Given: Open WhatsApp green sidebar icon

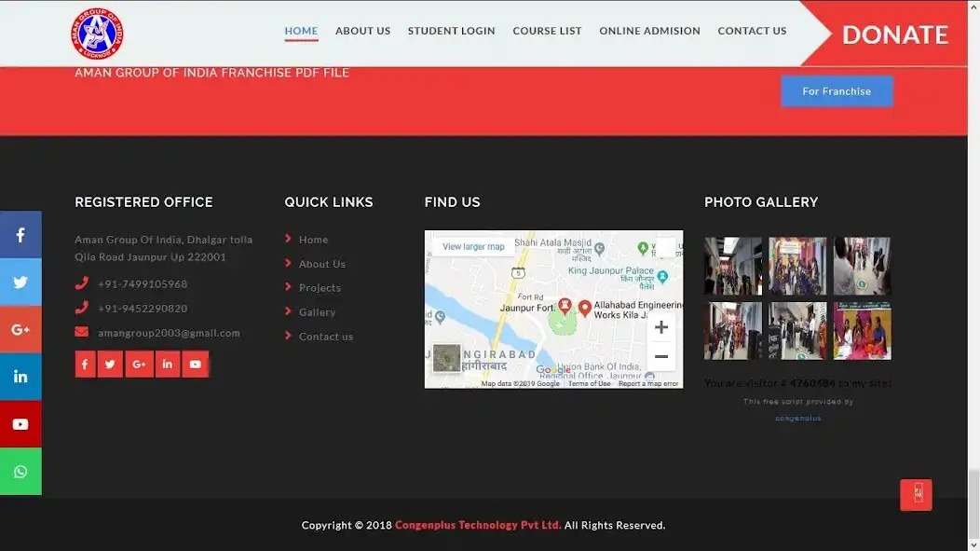Looking at the screenshot, I should click(x=20, y=471).
